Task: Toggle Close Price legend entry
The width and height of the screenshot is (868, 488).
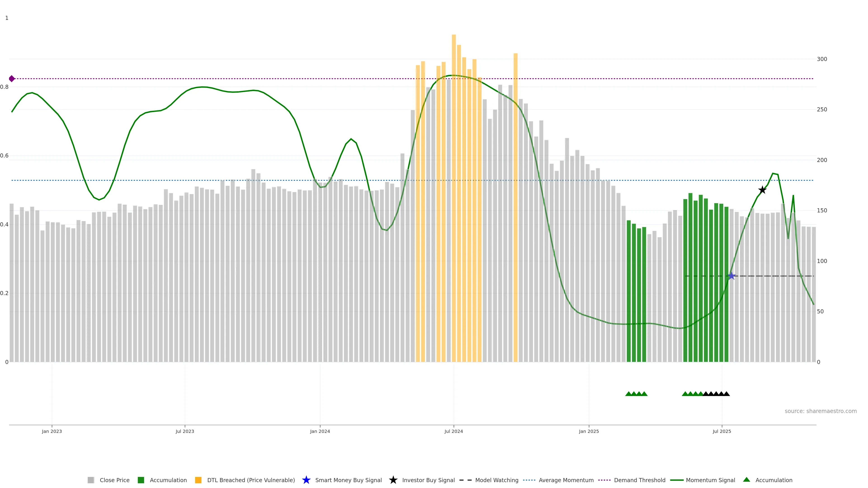Action: coord(114,480)
